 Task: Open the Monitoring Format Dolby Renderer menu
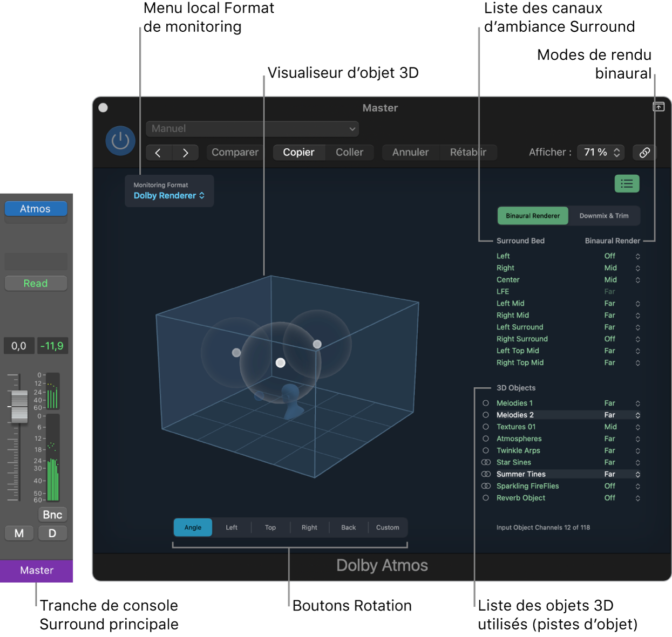pyautogui.click(x=169, y=191)
